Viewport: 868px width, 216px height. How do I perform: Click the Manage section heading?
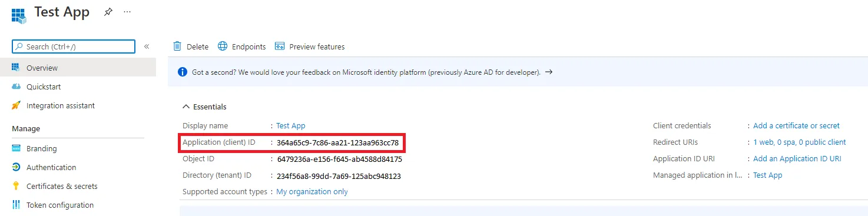pyautogui.click(x=26, y=128)
